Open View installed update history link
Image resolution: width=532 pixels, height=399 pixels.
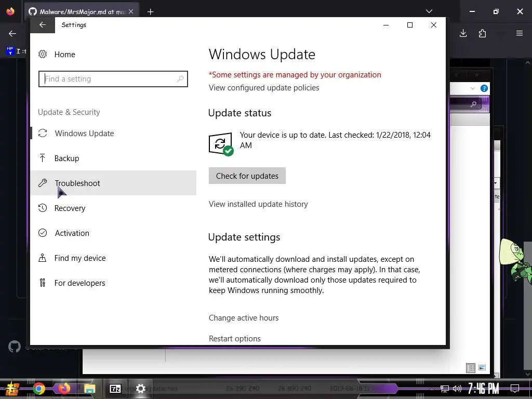(x=258, y=204)
